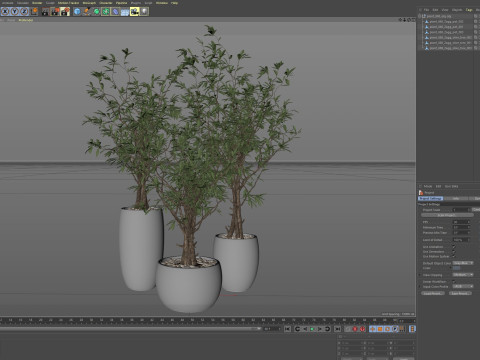Image resolution: width=480 pixels, height=360 pixels.
Task: Edit the Level of Detail field
Action: pyautogui.click(x=461, y=240)
